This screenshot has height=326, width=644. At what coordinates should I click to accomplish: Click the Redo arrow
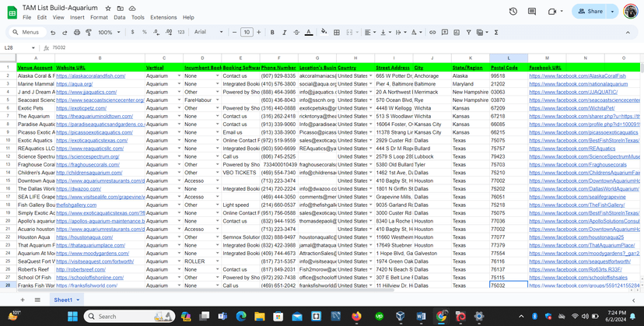65,32
